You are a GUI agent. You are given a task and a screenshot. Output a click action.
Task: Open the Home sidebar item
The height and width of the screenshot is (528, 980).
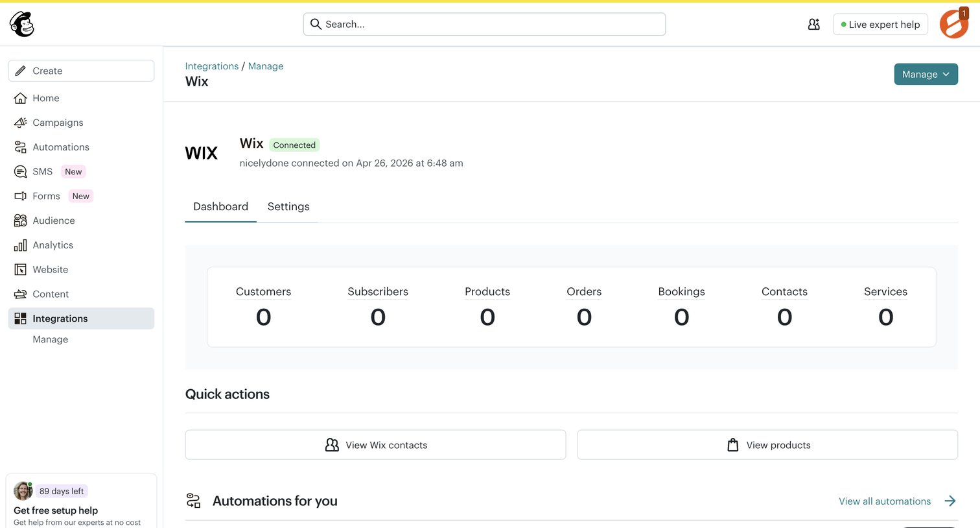point(81,98)
